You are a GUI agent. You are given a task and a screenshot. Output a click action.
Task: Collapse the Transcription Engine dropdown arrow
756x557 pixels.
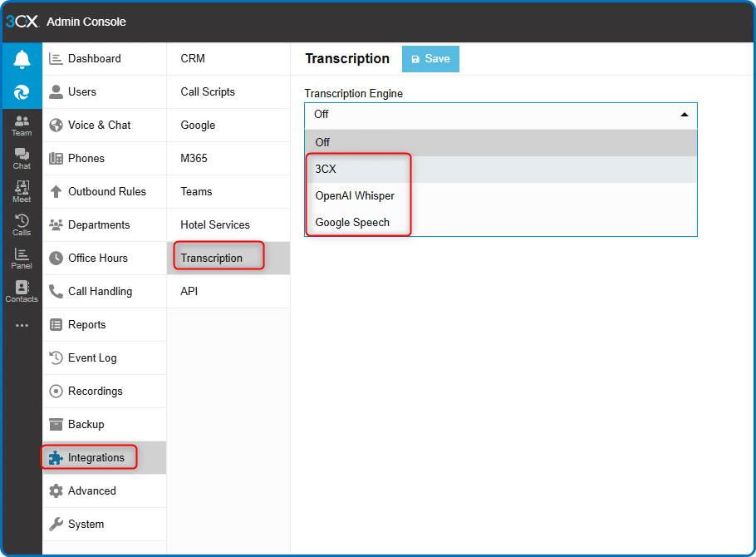(685, 115)
